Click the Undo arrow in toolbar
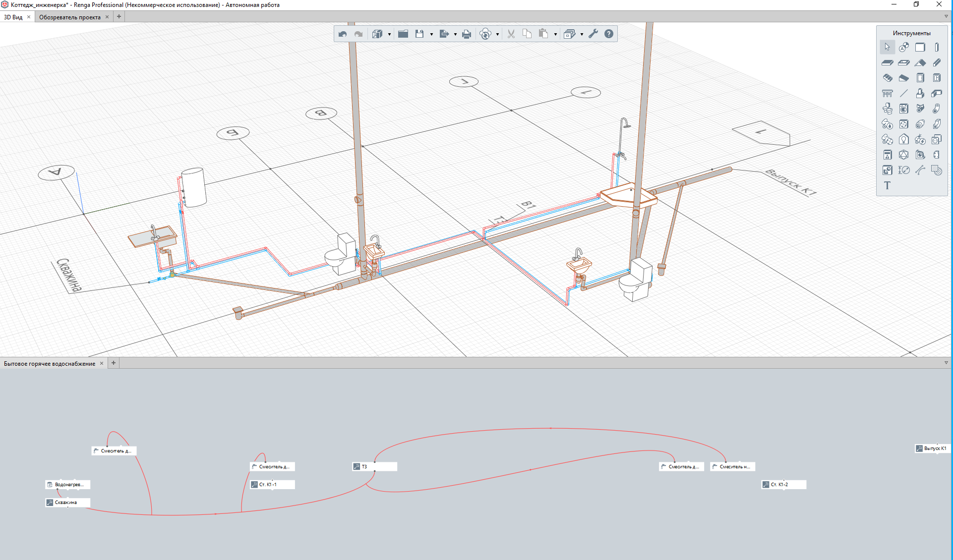 pos(343,34)
